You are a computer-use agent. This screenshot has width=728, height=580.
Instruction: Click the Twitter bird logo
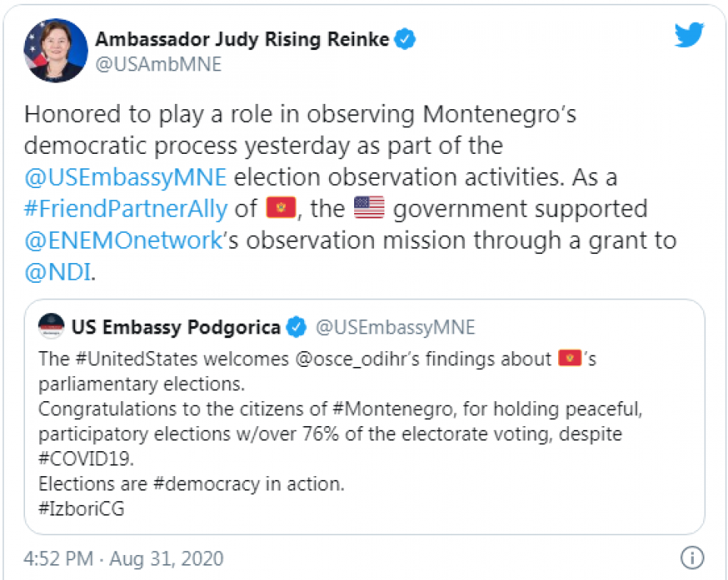(x=689, y=35)
